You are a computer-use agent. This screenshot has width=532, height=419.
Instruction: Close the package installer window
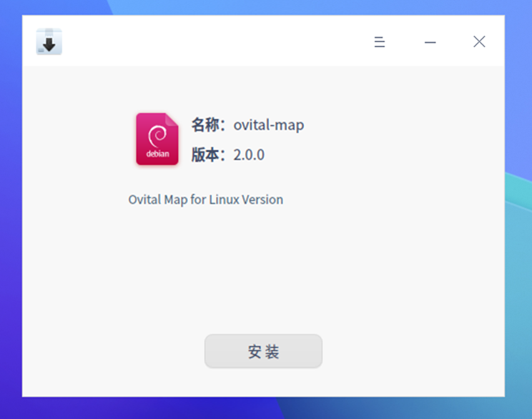[x=479, y=42]
